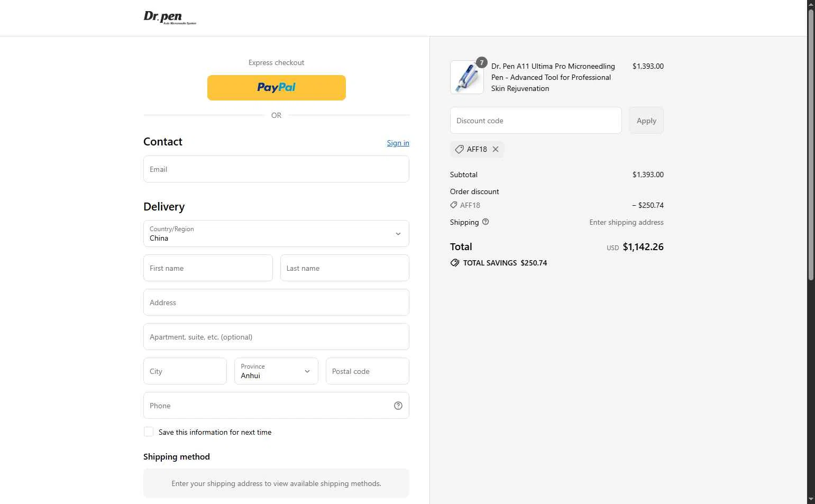
Task: Click the Last name field
Action: (x=344, y=268)
